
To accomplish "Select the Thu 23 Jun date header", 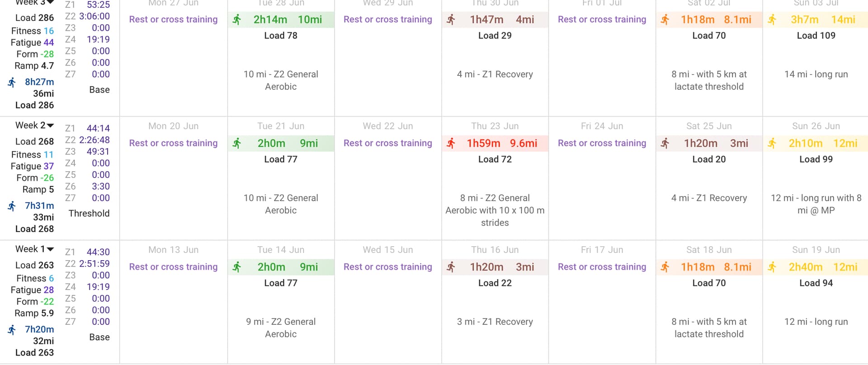I will coord(495,126).
